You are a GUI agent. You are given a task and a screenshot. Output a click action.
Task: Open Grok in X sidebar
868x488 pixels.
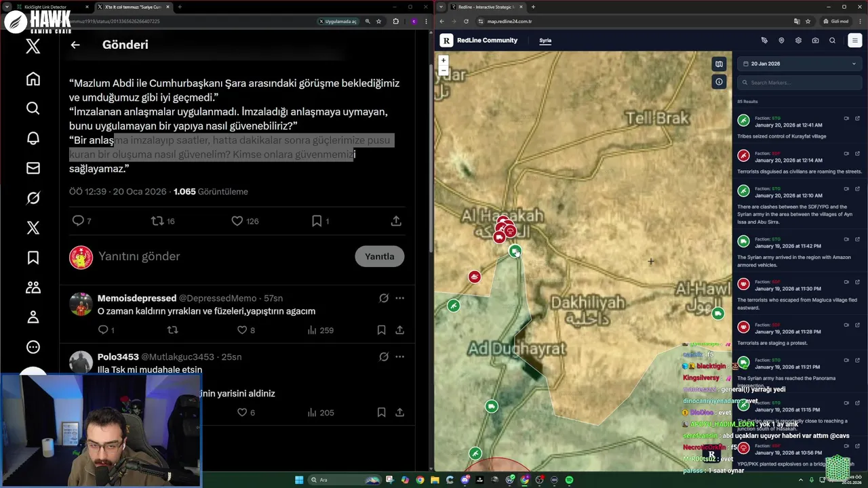click(x=33, y=198)
